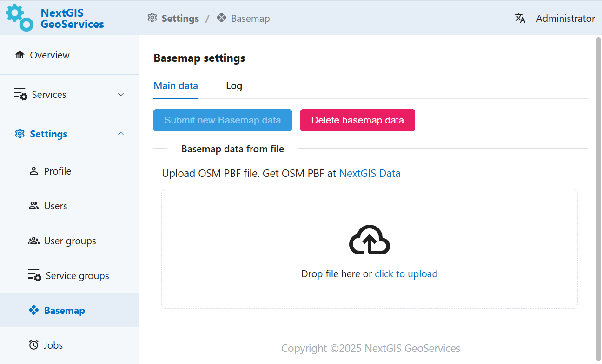Expand the Services menu chevron
Image resolution: width=602 pixels, height=364 pixels.
click(121, 95)
